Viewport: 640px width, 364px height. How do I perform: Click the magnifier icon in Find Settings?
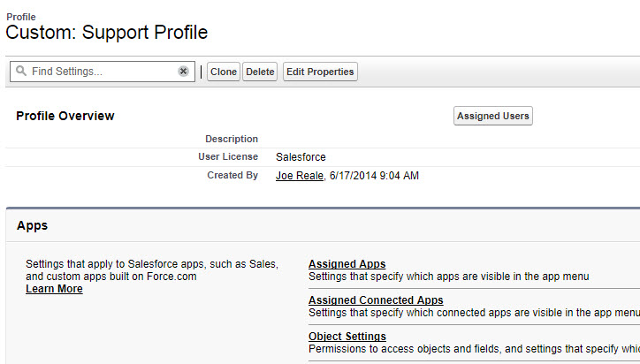tap(21, 71)
